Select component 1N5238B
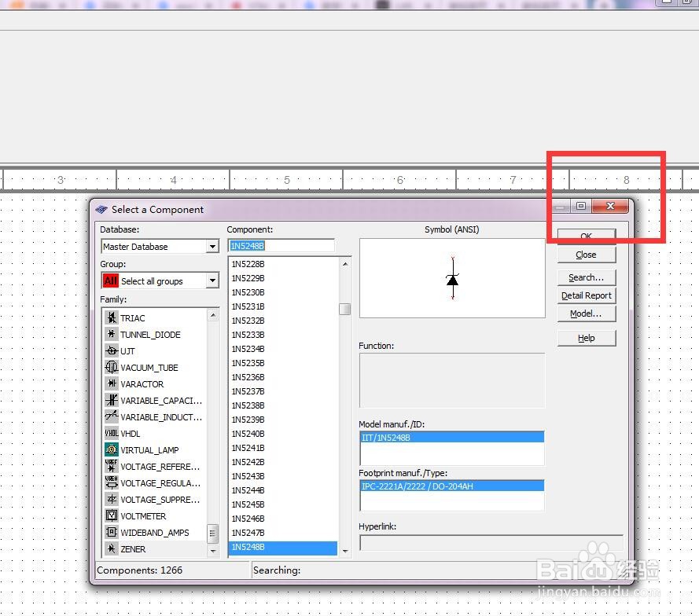699x616 pixels. pyautogui.click(x=248, y=405)
